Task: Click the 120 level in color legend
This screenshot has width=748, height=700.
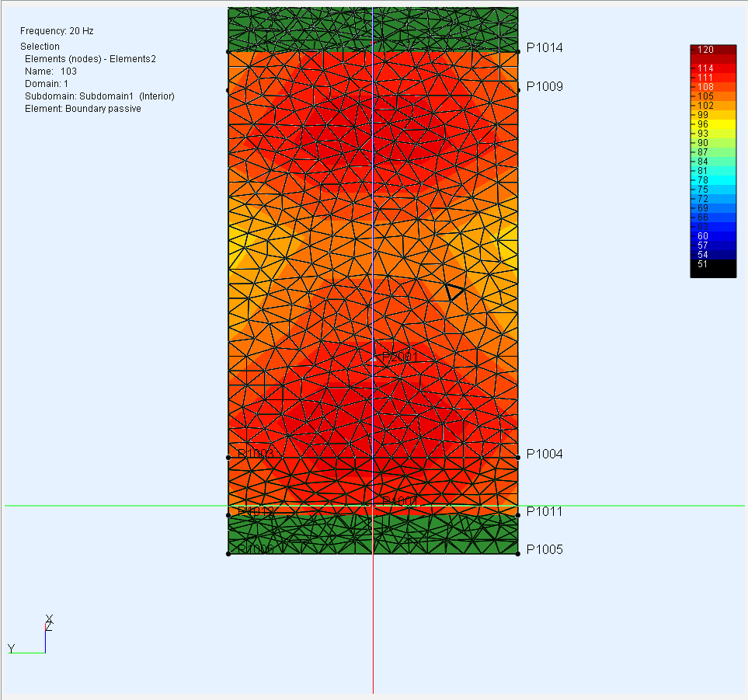Action: click(712, 50)
